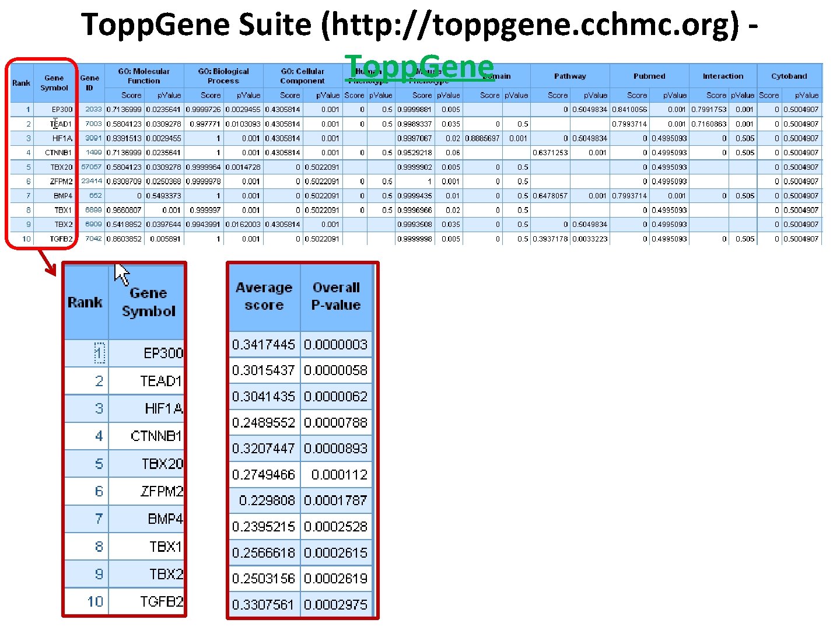Click the green ToppGene link

[419, 66]
